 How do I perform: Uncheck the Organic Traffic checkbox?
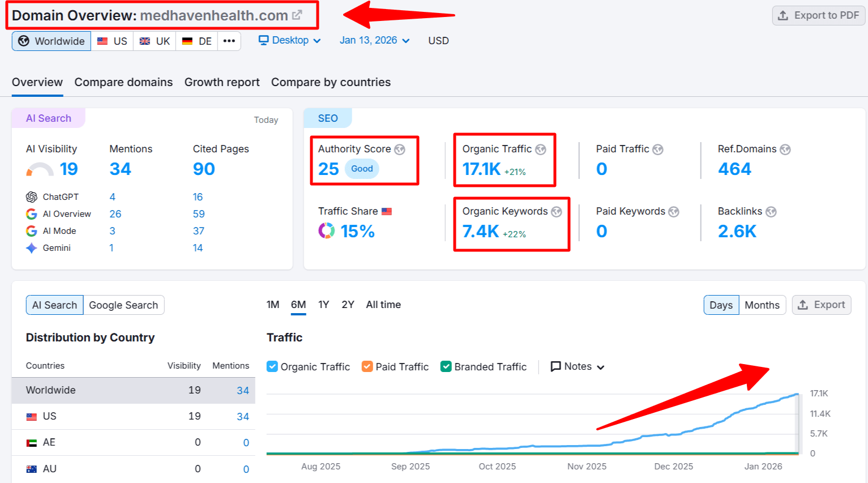[x=272, y=366]
